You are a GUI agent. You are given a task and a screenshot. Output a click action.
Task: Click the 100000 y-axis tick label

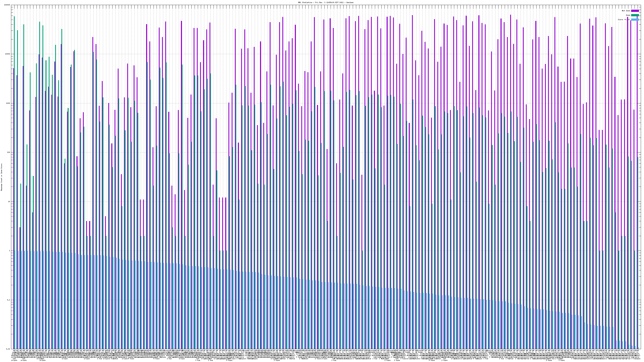(7, 5)
